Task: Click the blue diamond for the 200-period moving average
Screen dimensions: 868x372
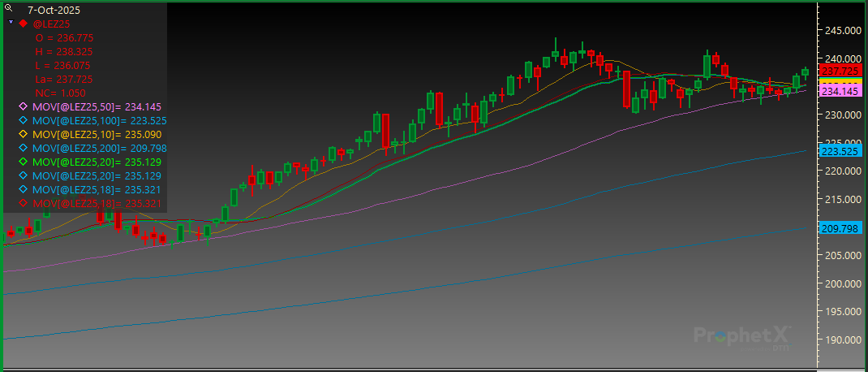Action: pos(22,148)
